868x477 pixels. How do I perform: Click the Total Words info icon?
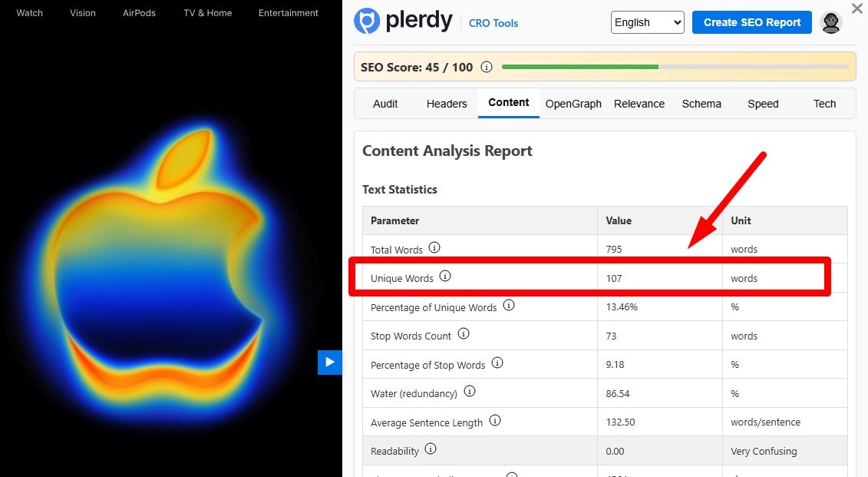click(x=434, y=248)
